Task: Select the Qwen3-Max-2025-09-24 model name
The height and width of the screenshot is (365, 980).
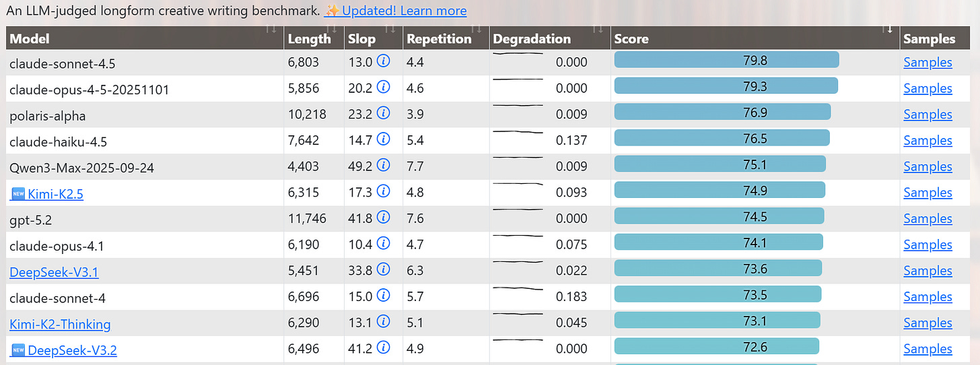Action: pyautogui.click(x=82, y=168)
